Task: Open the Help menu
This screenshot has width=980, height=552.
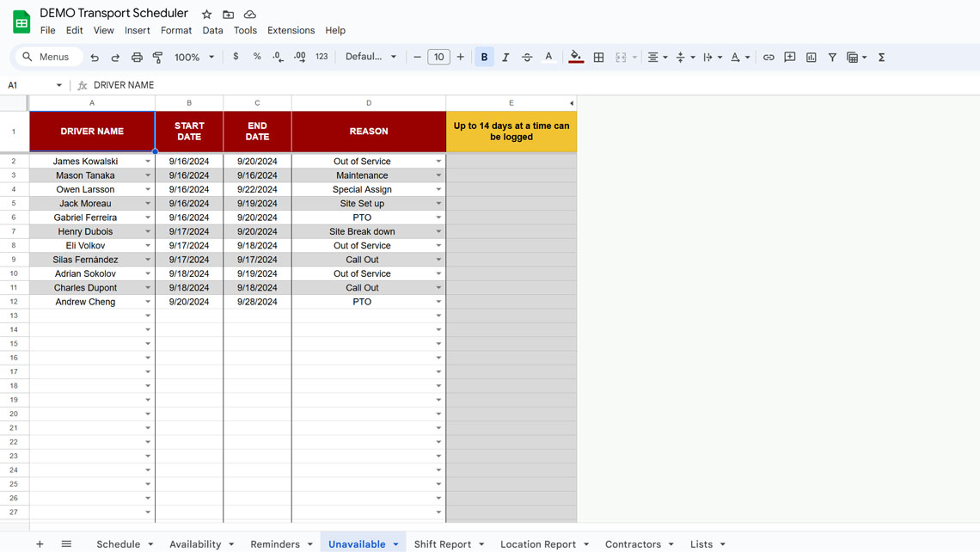Action: pos(335,30)
